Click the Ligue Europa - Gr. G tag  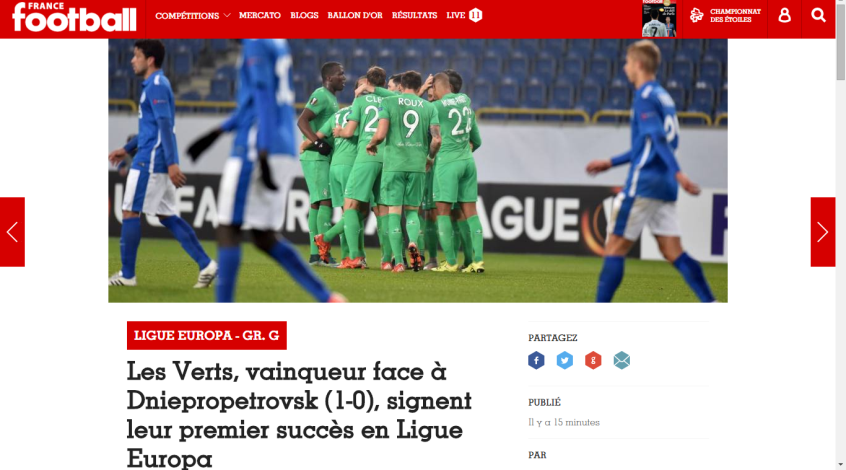(207, 336)
